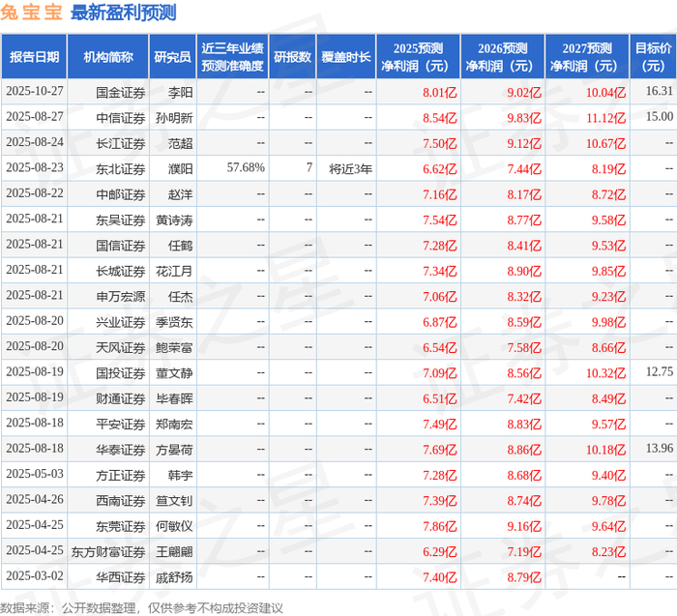This screenshot has height=616, width=677.
Task: Click the 最新盈利预测 heading
Action: [x=123, y=12]
